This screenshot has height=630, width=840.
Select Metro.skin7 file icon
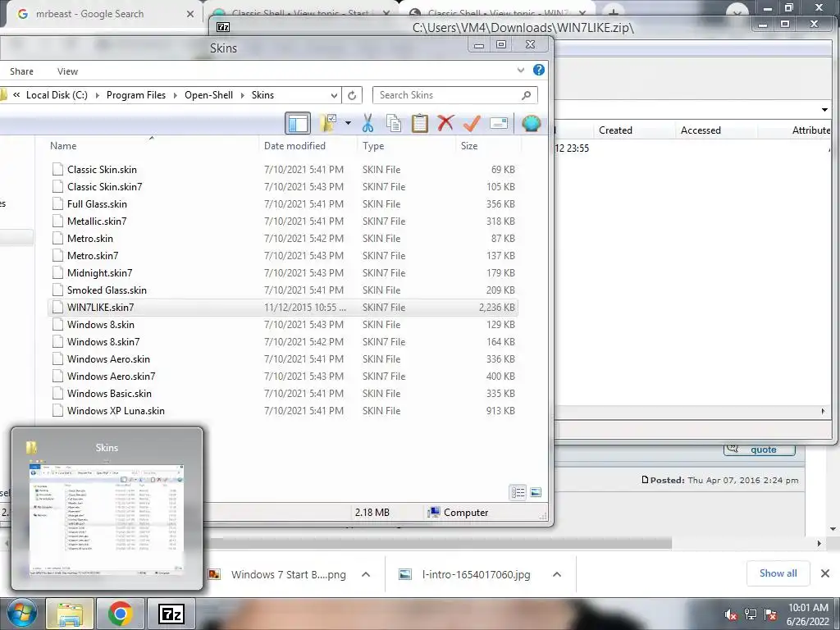(x=57, y=256)
